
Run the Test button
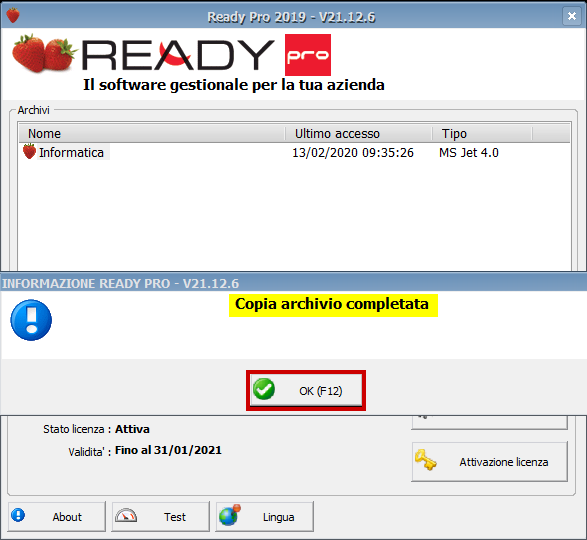161,516
